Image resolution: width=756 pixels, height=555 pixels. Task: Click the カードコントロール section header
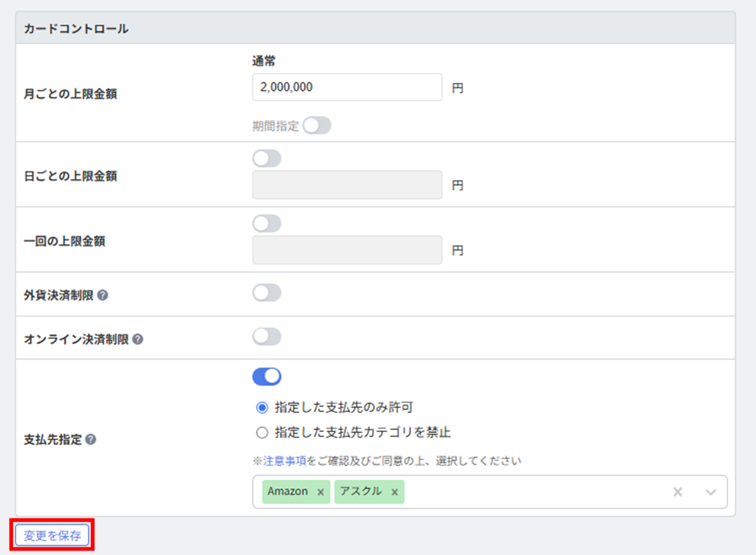click(x=376, y=28)
